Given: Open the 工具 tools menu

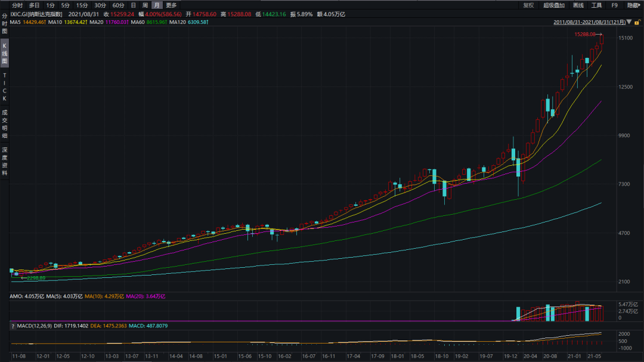Looking at the screenshot, I should coord(596,5).
